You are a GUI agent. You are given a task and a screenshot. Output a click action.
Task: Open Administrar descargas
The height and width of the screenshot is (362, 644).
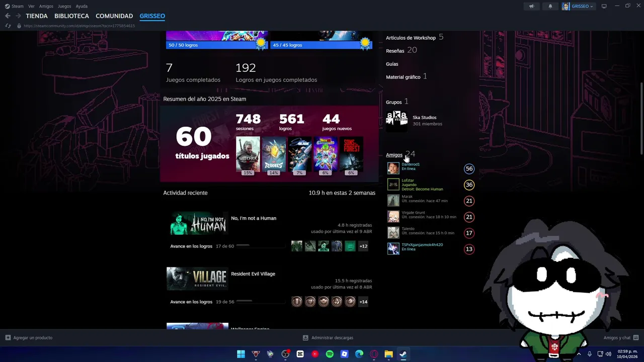328,338
